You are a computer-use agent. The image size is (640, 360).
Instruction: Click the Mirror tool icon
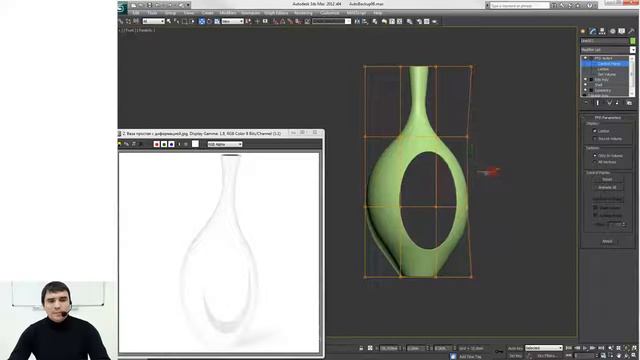point(358,21)
